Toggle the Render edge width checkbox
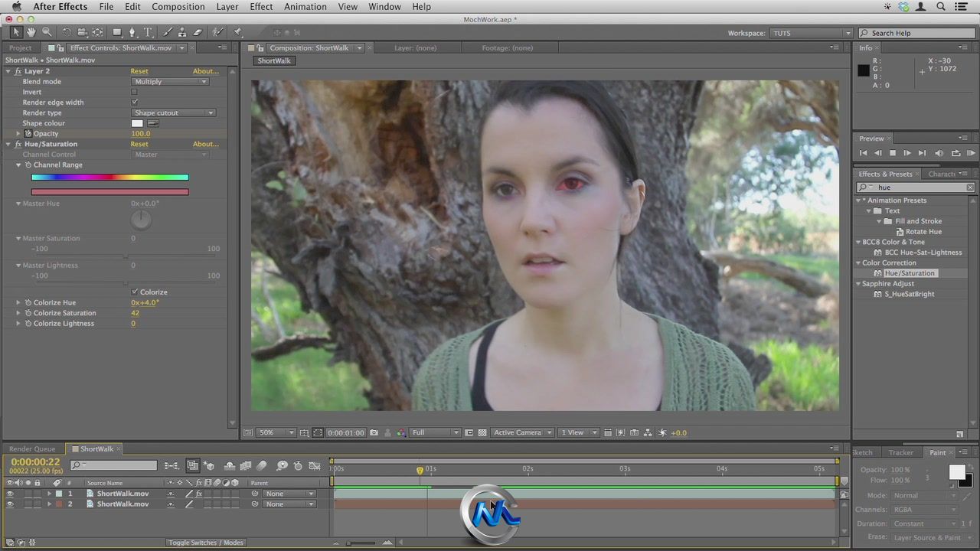Screen dimensions: 980x551 134,102
